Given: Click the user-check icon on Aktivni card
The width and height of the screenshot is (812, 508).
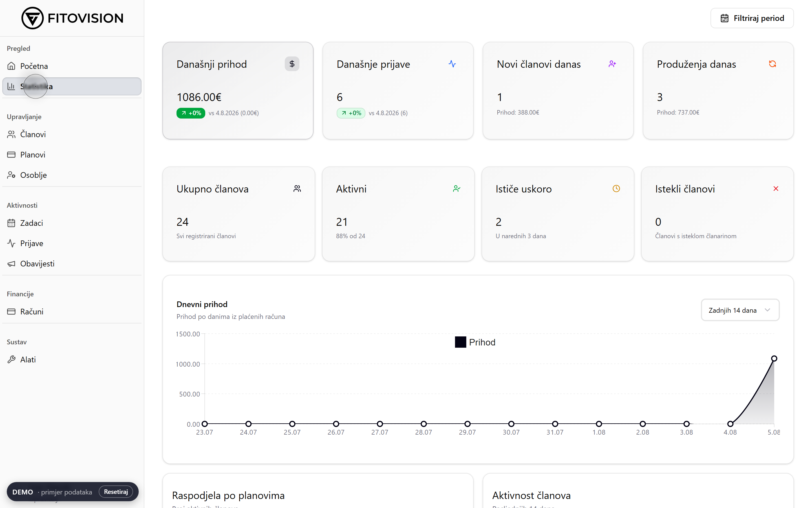Looking at the screenshot, I should [457, 189].
